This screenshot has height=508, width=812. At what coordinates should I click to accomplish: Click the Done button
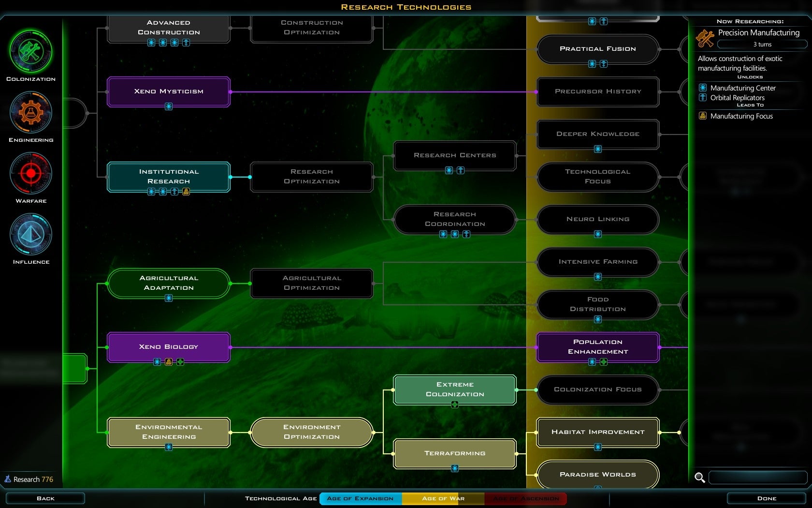tap(767, 498)
